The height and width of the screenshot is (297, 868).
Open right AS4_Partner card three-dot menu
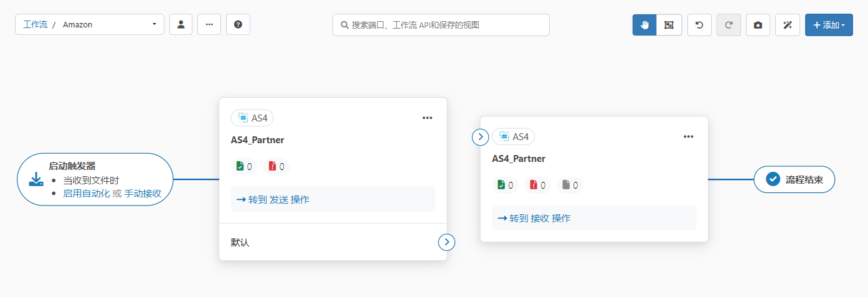click(688, 136)
